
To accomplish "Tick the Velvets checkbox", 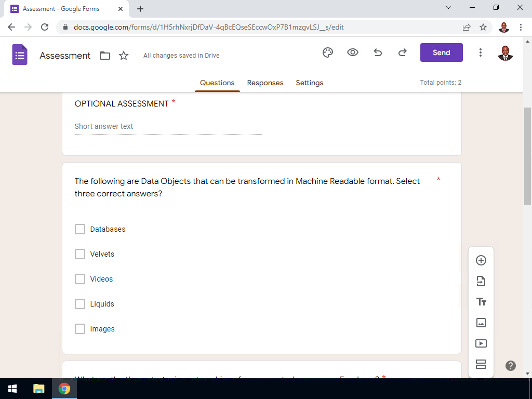I will tap(80, 254).
